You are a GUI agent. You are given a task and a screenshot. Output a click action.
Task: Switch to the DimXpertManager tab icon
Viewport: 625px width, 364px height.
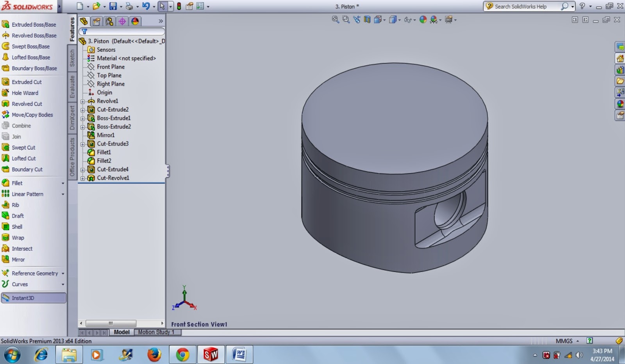pos(122,21)
